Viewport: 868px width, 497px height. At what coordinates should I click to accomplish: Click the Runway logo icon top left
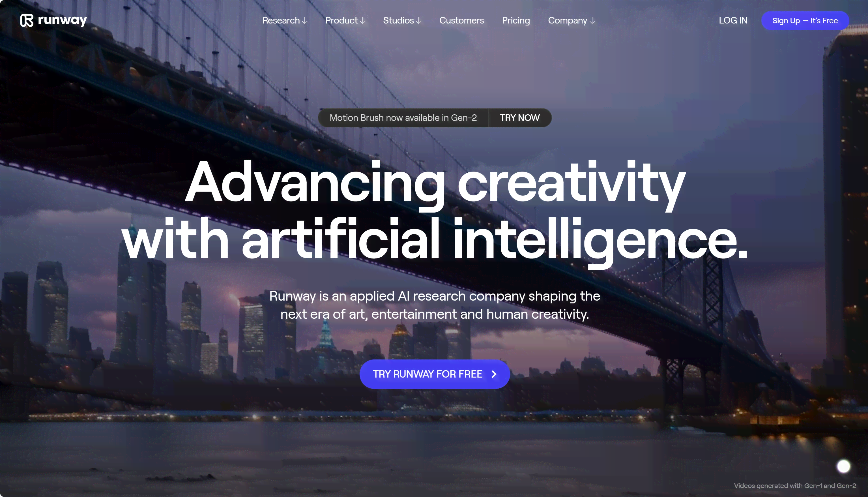pos(26,20)
